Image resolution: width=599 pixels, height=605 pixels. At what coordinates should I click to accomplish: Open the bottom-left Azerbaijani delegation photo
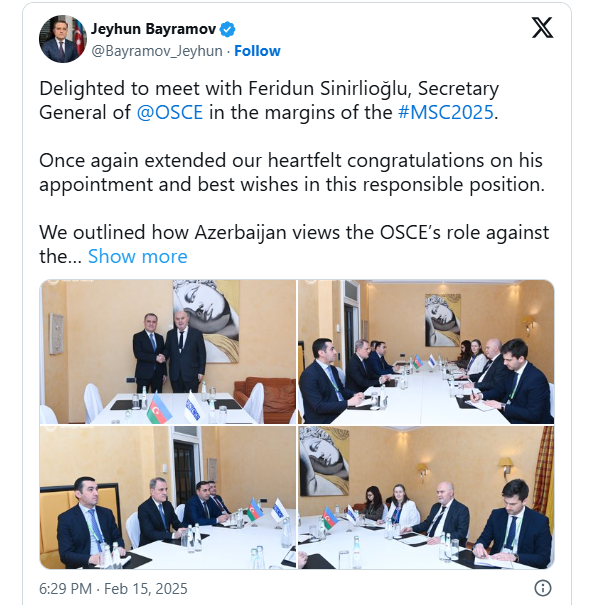coord(168,497)
